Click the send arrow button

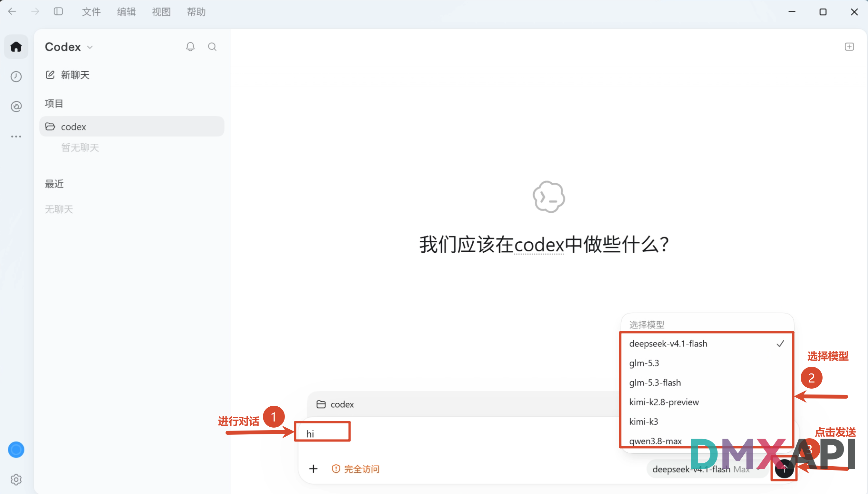tap(784, 469)
